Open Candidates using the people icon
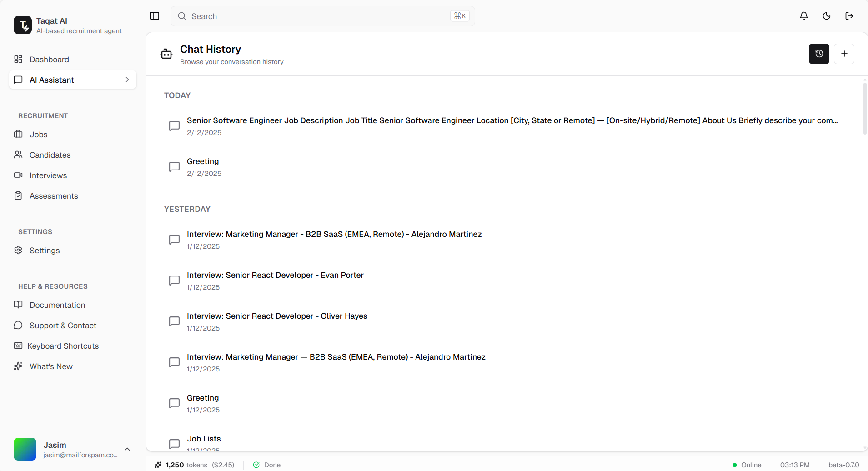 [x=18, y=155]
